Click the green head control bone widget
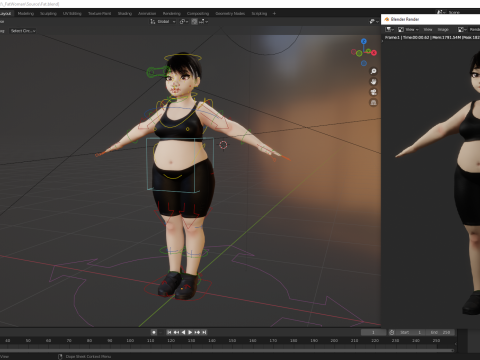This screenshot has width=480, height=360. click(158, 72)
